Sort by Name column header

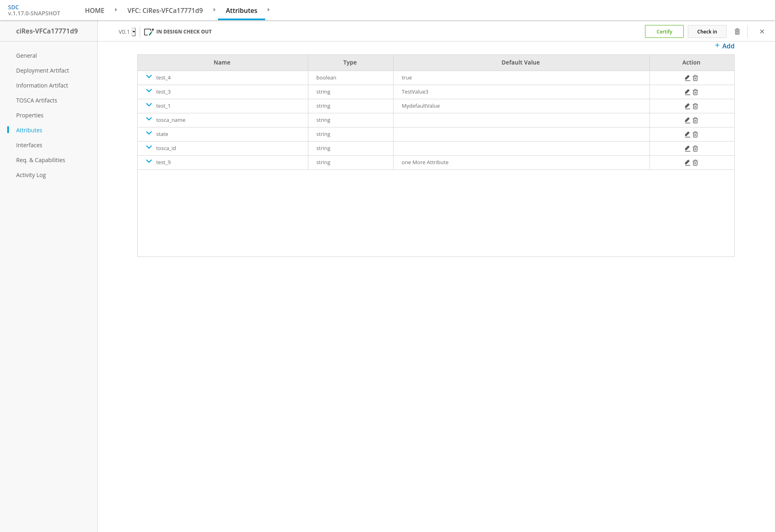[x=222, y=63]
